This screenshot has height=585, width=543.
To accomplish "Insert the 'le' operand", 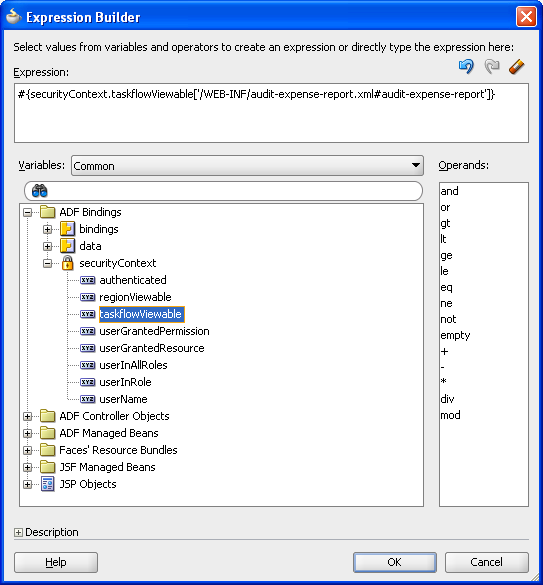I will (x=444, y=271).
